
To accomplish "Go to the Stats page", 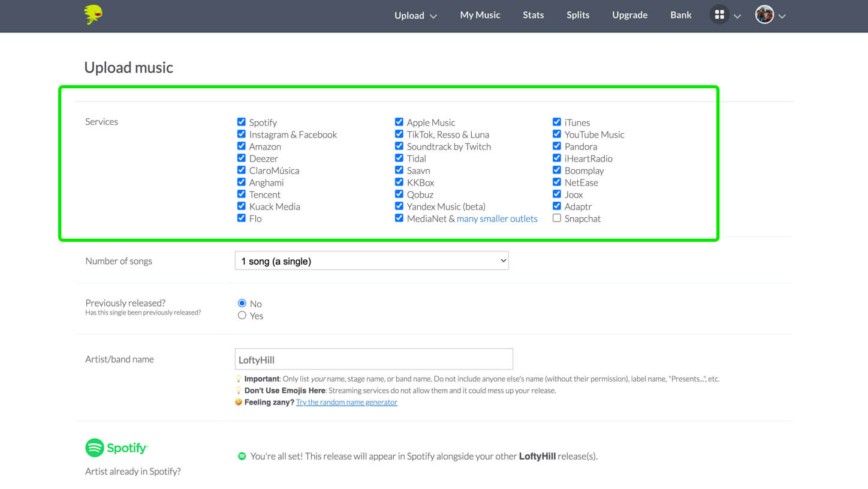I will [533, 15].
